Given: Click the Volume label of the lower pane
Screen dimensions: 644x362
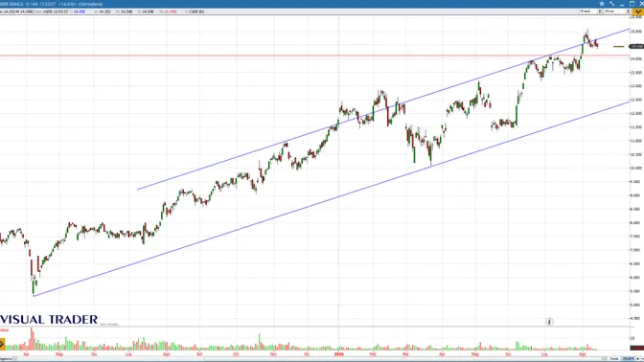Looking at the screenshot, I should point(4,330).
